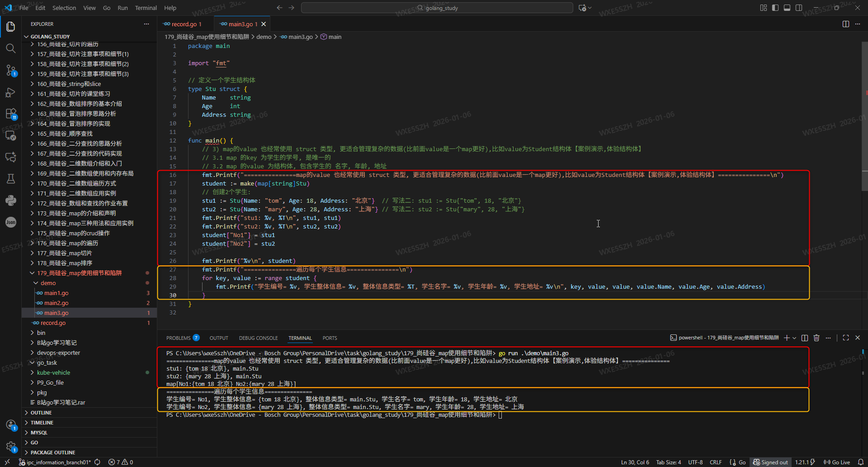
Task: Open the Accounts menu icon
Action: click(11, 425)
